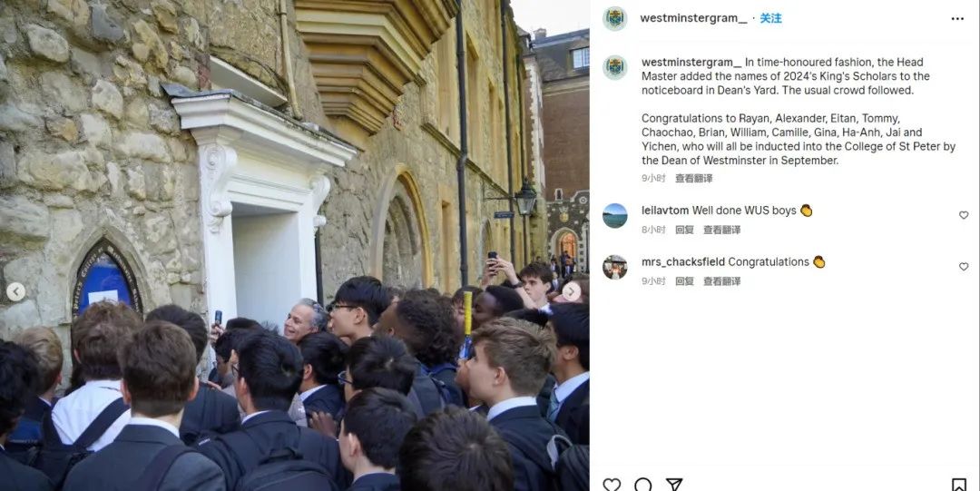Viewport: 980px width, 491px height.
Task: Click the crowd photo of the post
Action: tap(294, 245)
